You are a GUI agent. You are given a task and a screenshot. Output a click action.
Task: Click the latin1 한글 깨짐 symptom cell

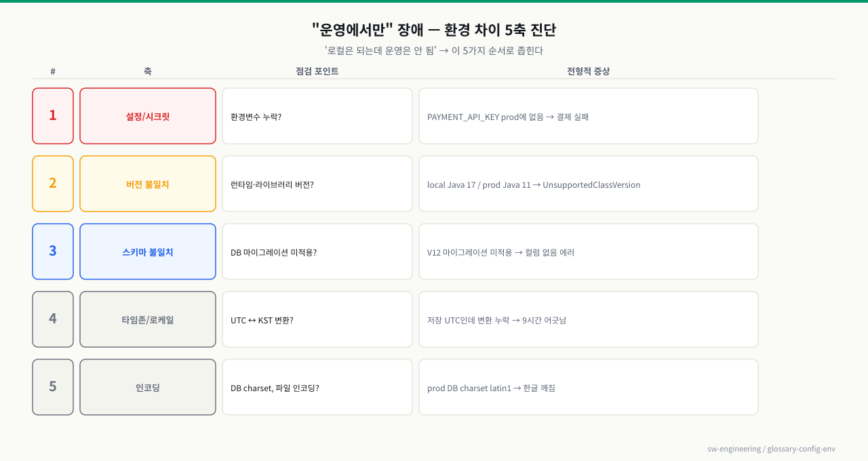[x=589, y=387]
